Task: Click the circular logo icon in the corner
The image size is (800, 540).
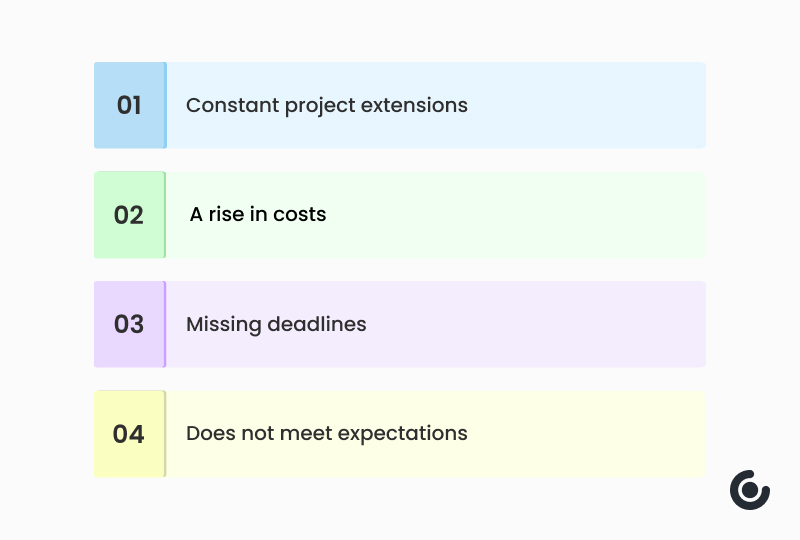Action: (x=749, y=490)
